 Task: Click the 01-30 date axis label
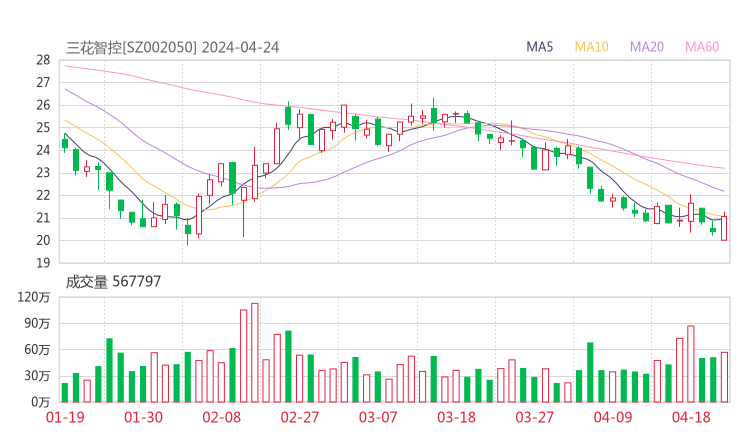click(143, 417)
